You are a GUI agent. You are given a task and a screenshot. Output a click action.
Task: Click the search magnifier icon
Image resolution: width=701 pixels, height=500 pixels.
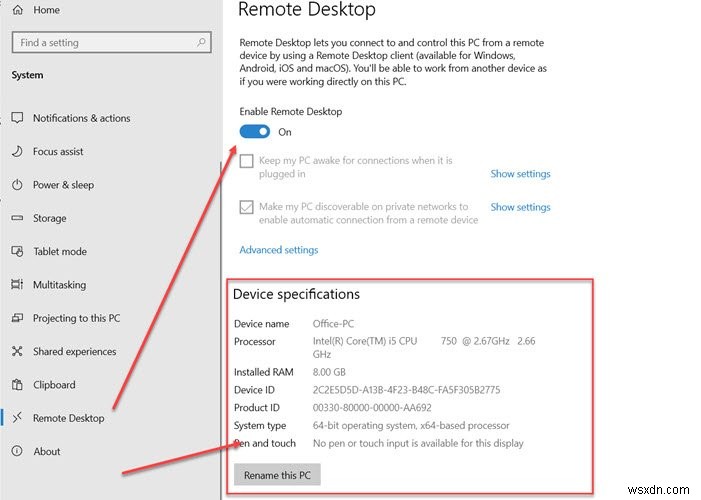(x=201, y=42)
